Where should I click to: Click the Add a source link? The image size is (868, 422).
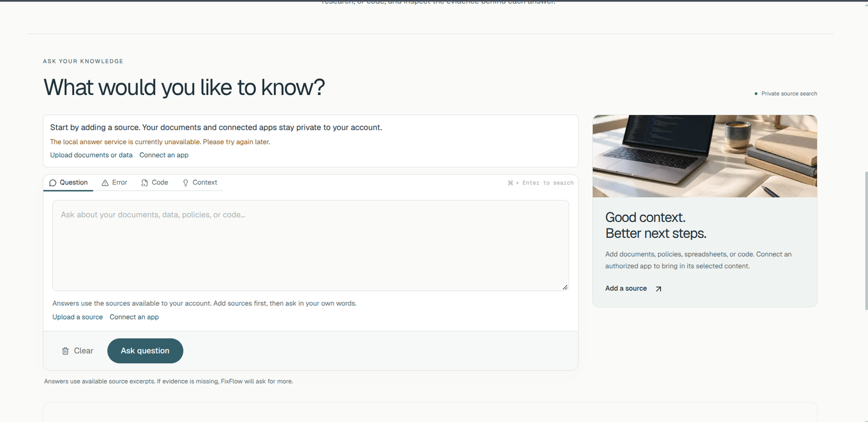[x=626, y=289]
